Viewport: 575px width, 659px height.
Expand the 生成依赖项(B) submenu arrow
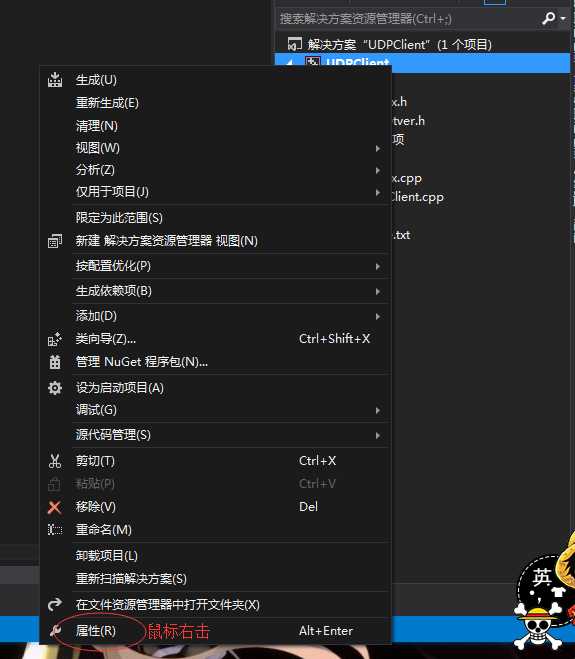click(378, 291)
